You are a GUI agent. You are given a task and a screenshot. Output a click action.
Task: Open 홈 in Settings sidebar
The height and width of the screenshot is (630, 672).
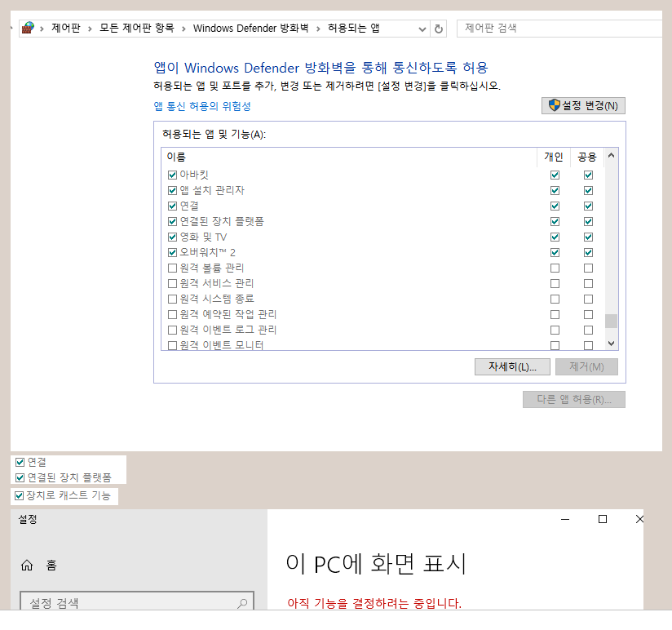[51, 566]
